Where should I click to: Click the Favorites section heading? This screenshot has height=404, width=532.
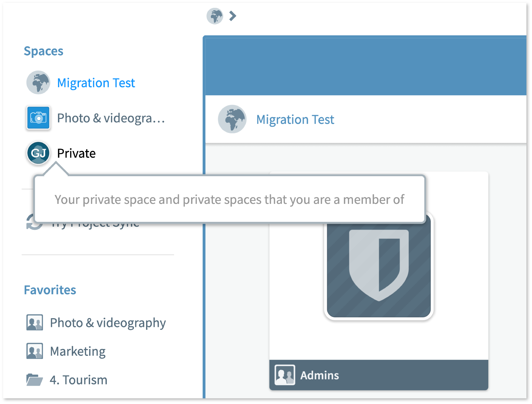[50, 290]
